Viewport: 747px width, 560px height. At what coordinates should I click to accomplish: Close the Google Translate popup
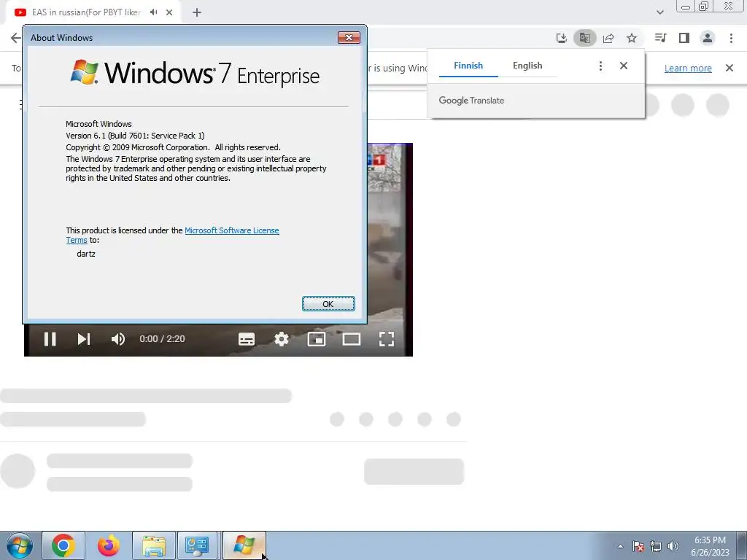624,66
